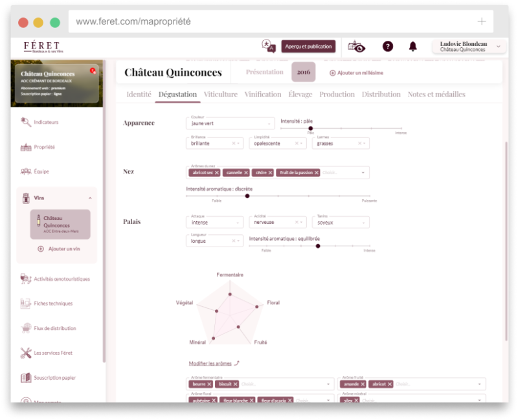
Task: Open Souscription papier in the sidebar
Action: (48, 378)
